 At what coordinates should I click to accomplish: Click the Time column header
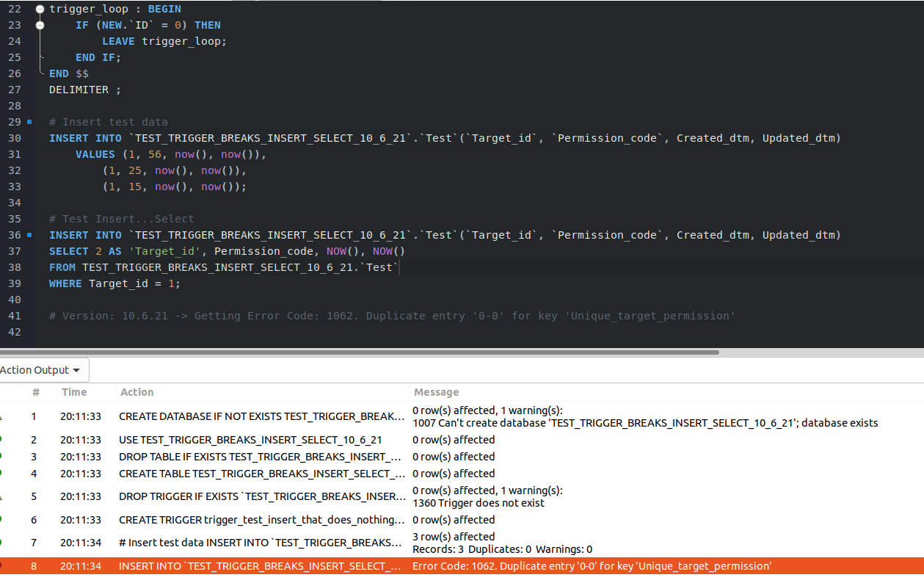pos(74,392)
